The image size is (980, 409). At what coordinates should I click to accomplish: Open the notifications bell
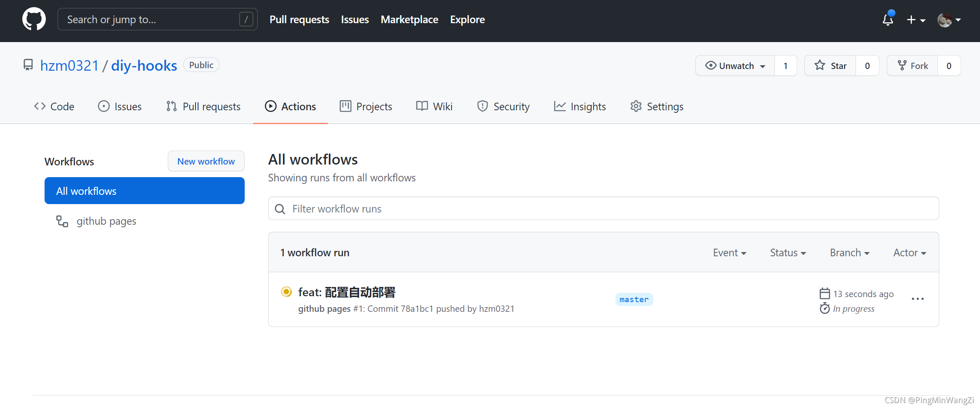pyautogui.click(x=888, y=19)
